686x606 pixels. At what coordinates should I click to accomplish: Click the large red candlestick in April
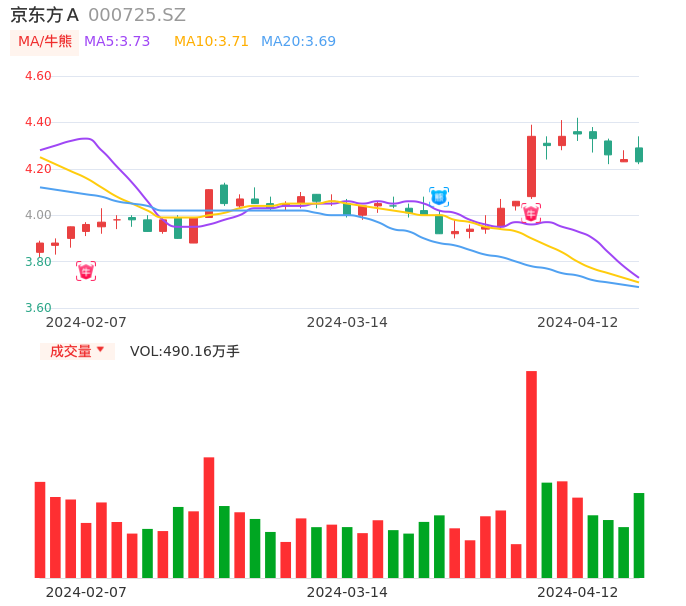pyautogui.click(x=531, y=166)
